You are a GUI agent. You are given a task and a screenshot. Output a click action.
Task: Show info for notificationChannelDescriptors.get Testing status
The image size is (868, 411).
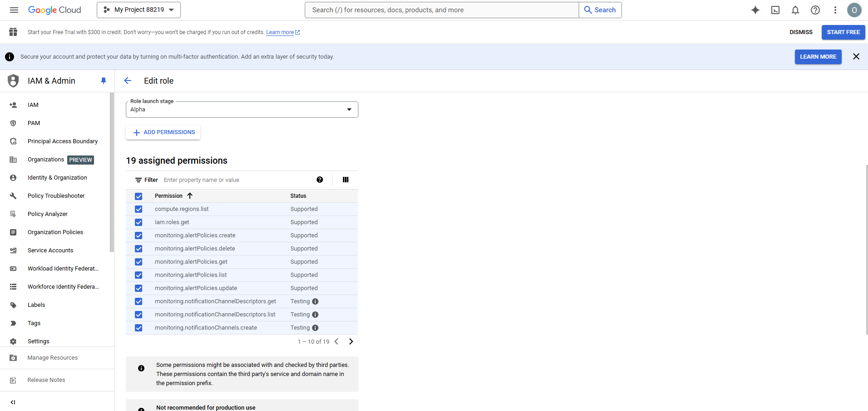315,301
